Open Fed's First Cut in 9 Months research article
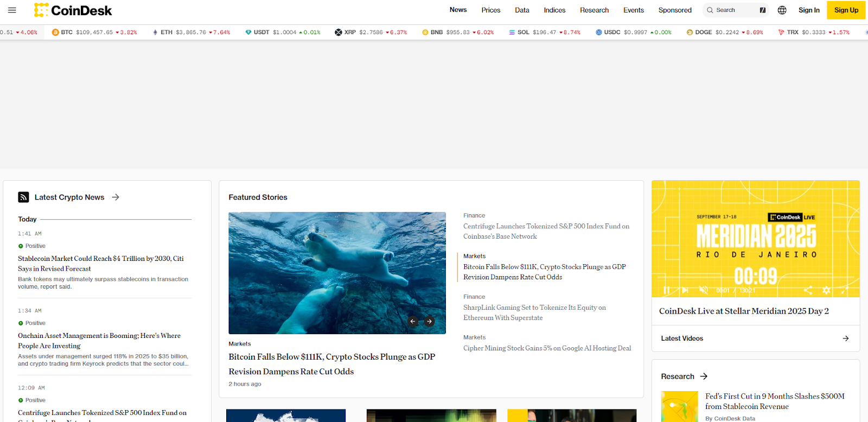Screen dimensions: 868x422 [x=775, y=401]
